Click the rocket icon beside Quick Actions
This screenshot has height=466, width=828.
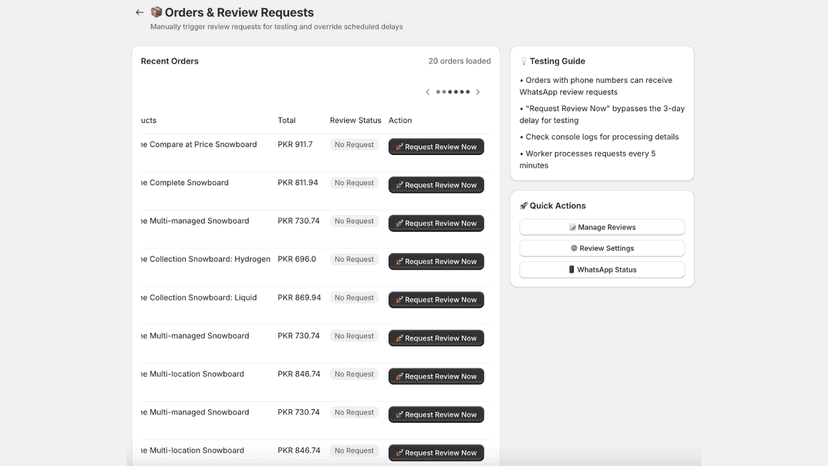[x=523, y=206]
